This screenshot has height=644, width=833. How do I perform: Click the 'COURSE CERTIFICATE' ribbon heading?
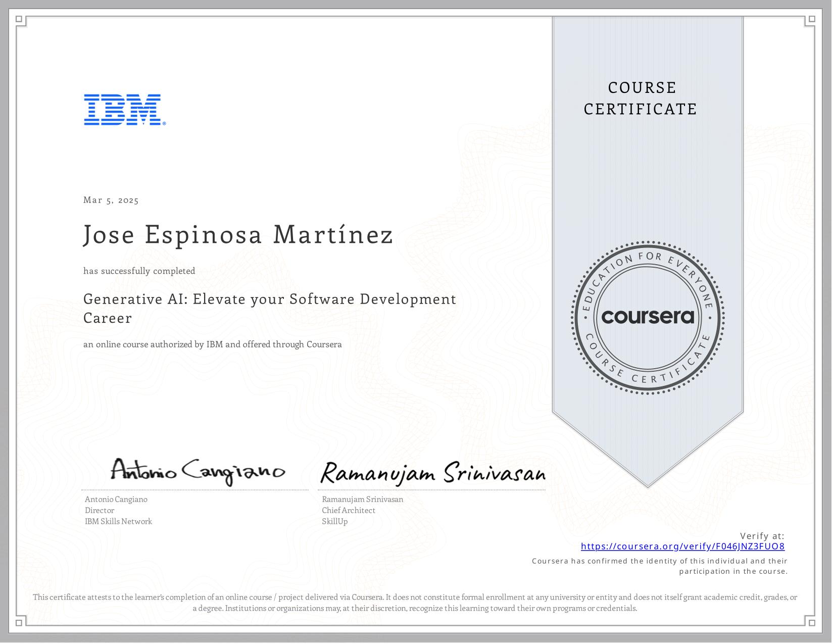[641, 98]
